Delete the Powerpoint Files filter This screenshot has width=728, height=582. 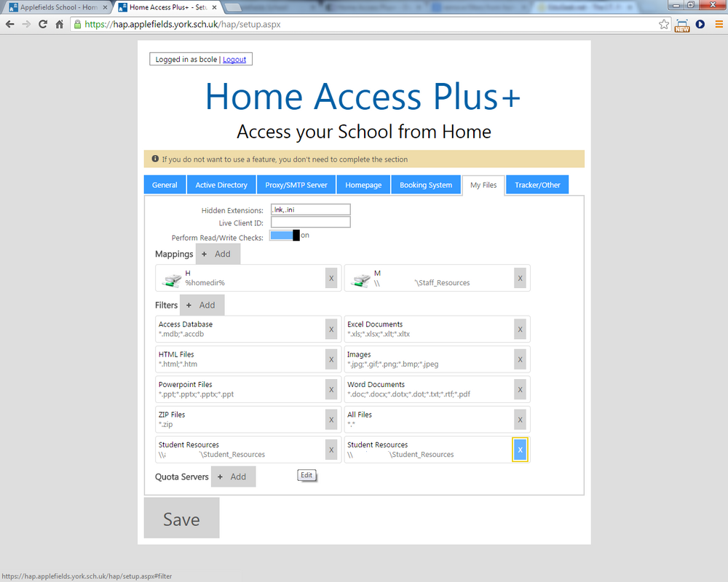coord(331,389)
